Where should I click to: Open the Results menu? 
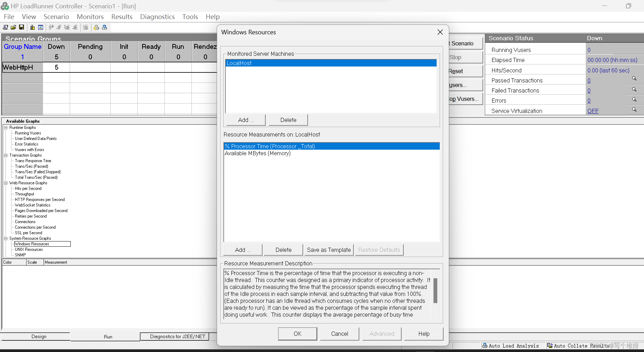122,17
